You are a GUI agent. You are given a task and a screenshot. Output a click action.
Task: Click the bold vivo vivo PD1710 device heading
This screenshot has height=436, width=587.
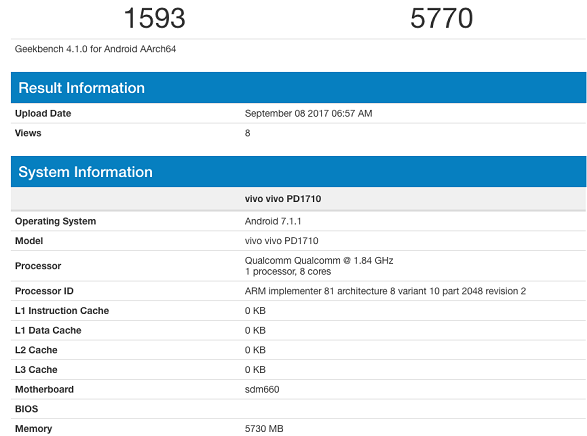[x=283, y=199]
